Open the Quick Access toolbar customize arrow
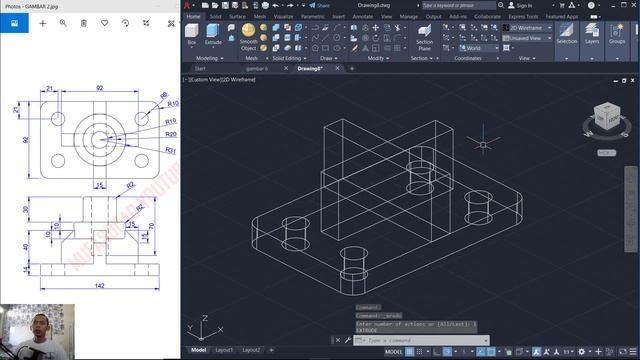 point(303,5)
